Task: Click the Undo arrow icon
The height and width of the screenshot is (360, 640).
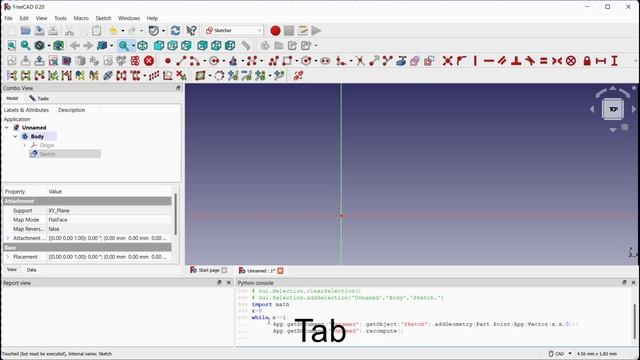Action: tap(113, 31)
